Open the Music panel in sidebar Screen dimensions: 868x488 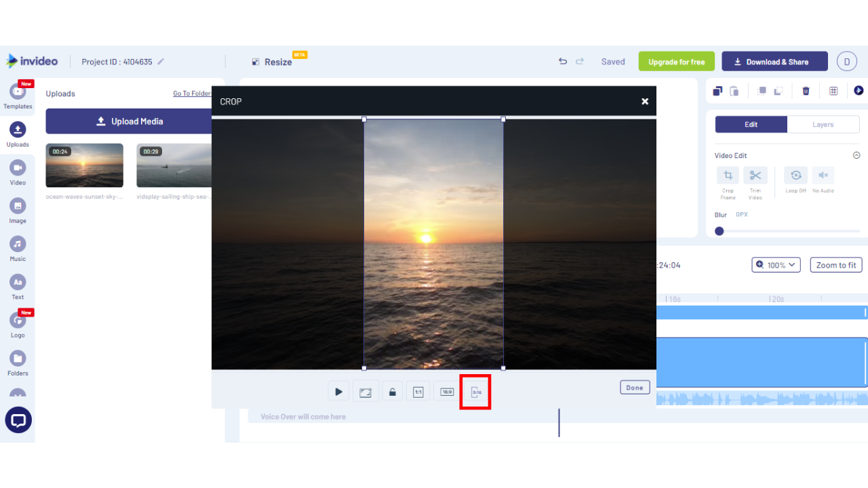pos(18,244)
